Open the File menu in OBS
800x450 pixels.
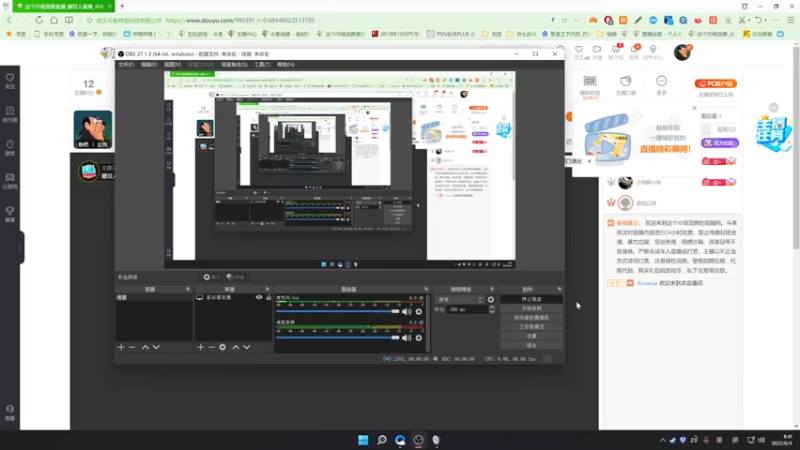coord(126,65)
